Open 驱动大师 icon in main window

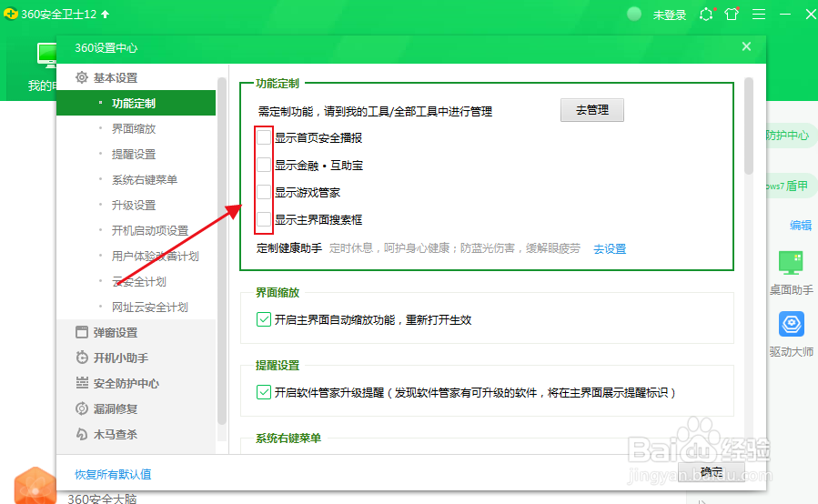792,324
